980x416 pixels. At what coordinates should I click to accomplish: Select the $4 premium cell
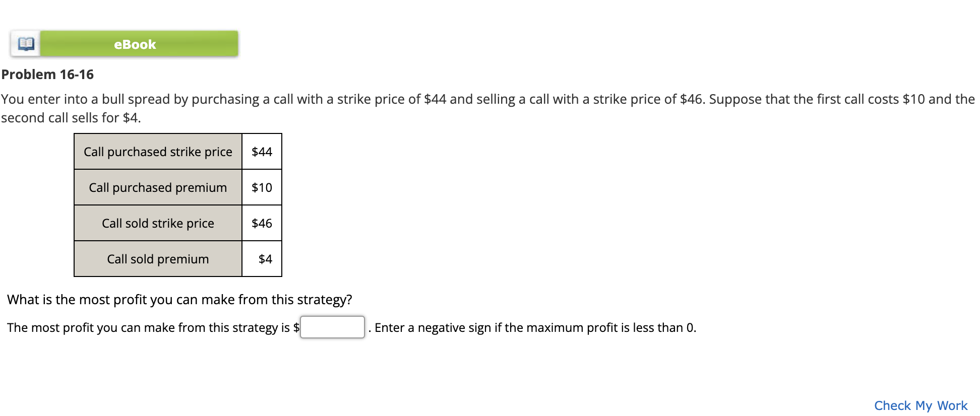point(262,259)
